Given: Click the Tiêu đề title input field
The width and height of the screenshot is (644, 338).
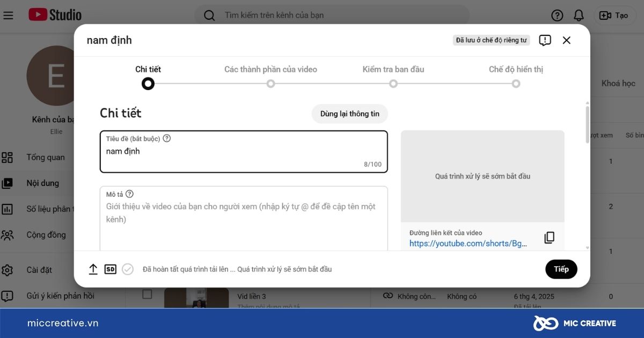Looking at the screenshot, I should [244, 152].
